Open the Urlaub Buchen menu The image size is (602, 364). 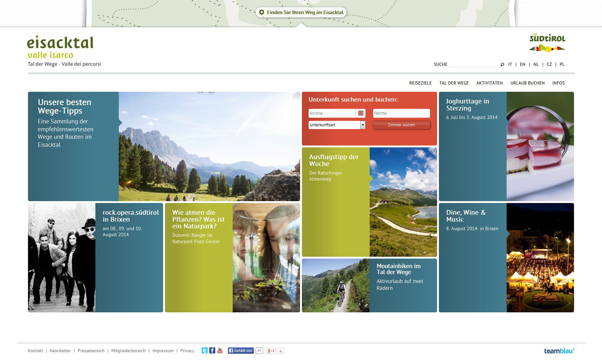(x=527, y=83)
